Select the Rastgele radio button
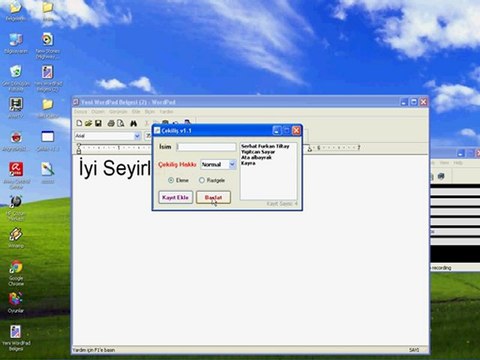This screenshot has height=360, width=480. [x=202, y=180]
